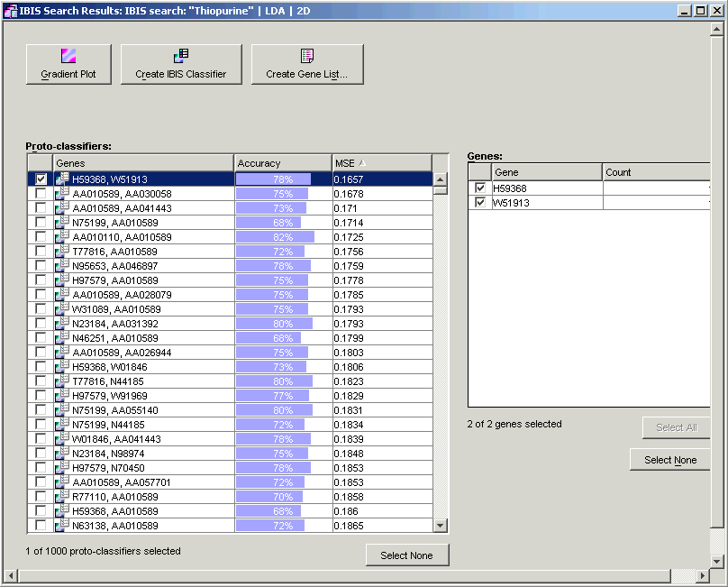Click classifier icon of N75199, AA055140 row
This screenshot has height=587, width=728.
pos(62,409)
